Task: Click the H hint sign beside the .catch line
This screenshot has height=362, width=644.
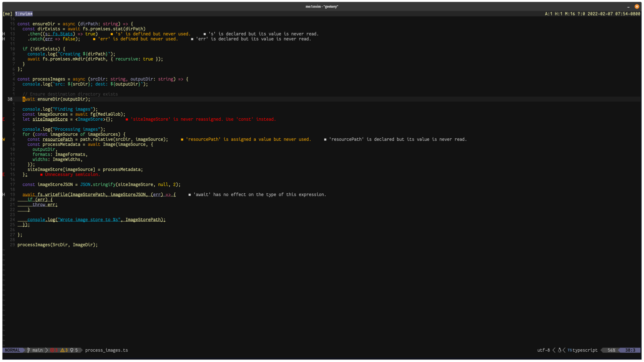Action: tap(4, 39)
